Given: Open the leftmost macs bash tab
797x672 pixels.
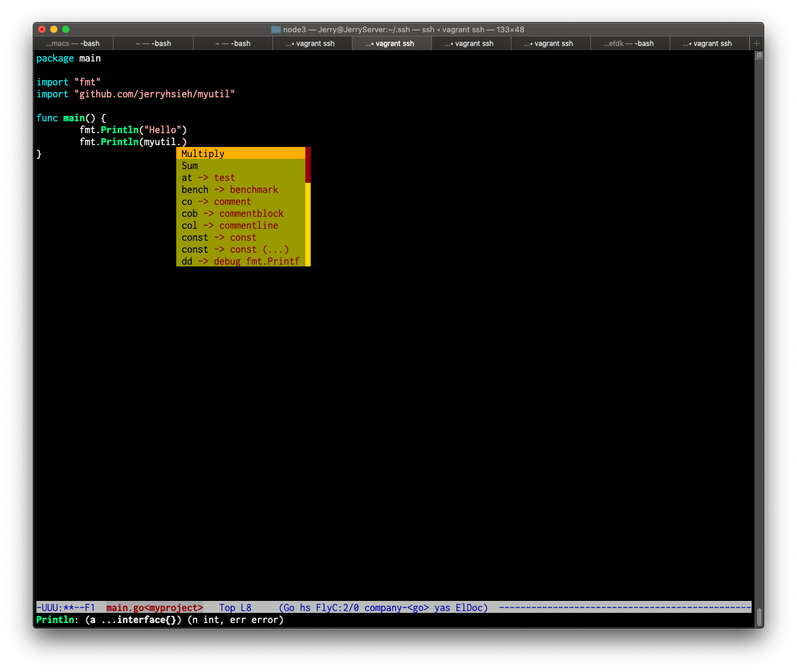Looking at the screenshot, I should point(73,43).
